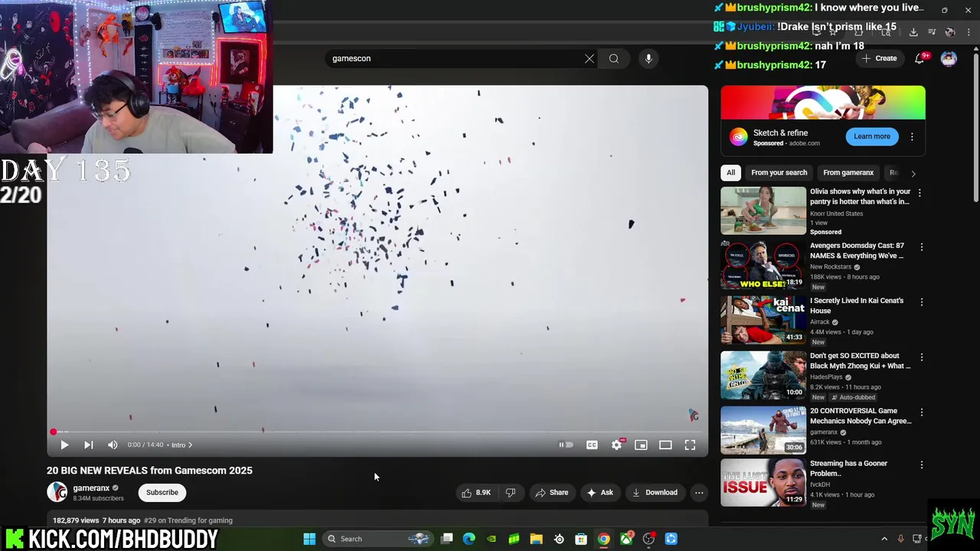Dislike the video
The image size is (980, 551).
pos(511,493)
